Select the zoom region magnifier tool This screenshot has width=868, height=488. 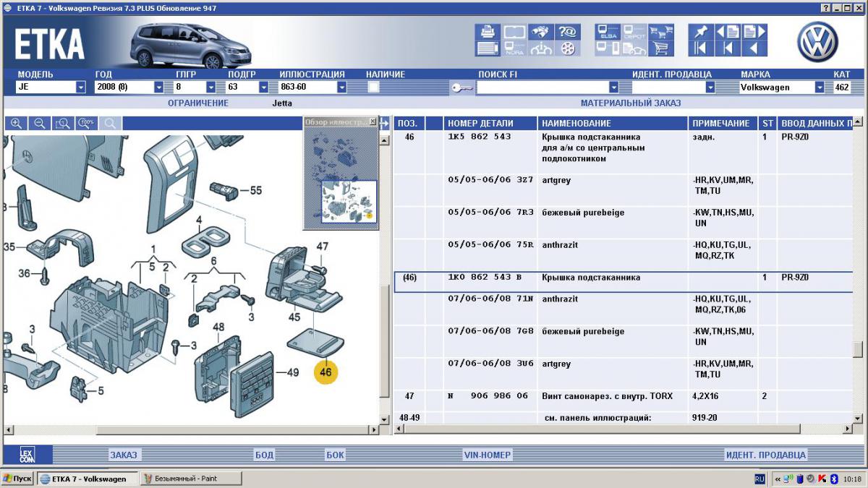click(x=63, y=123)
